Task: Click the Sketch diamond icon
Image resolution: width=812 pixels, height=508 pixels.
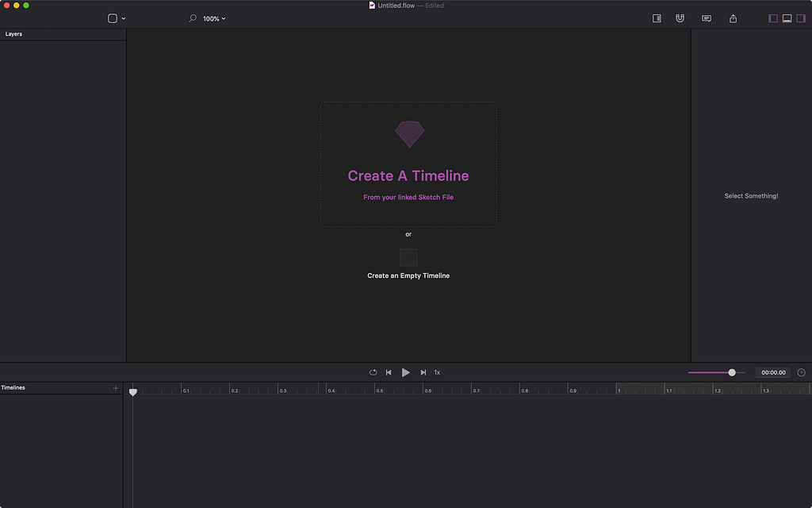Action: [410, 134]
